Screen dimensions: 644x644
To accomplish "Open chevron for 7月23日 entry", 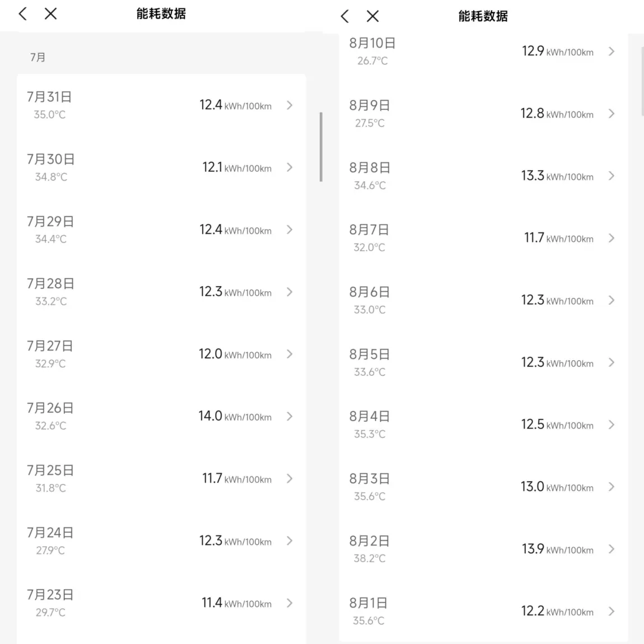I will click(290, 603).
